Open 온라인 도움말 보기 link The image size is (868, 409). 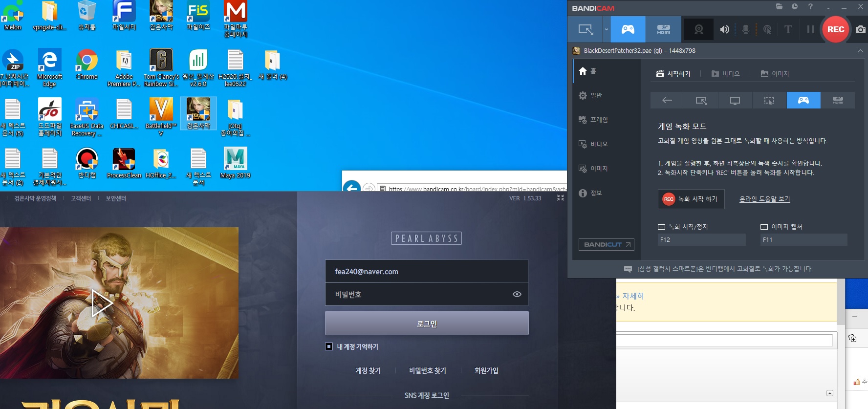(x=764, y=199)
